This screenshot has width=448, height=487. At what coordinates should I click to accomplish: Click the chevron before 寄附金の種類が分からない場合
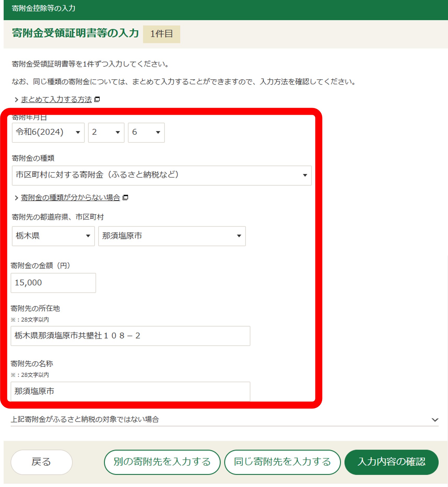[16, 198]
